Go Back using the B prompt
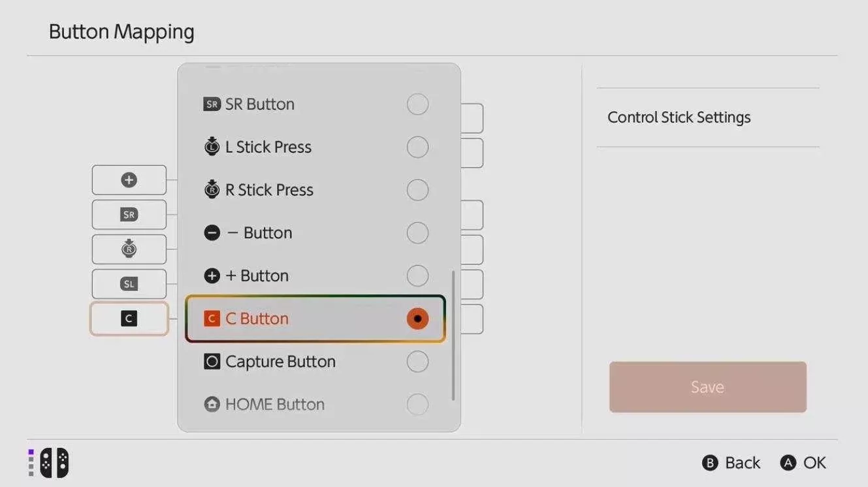This screenshot has width=868, height=487. pos(731,463)
